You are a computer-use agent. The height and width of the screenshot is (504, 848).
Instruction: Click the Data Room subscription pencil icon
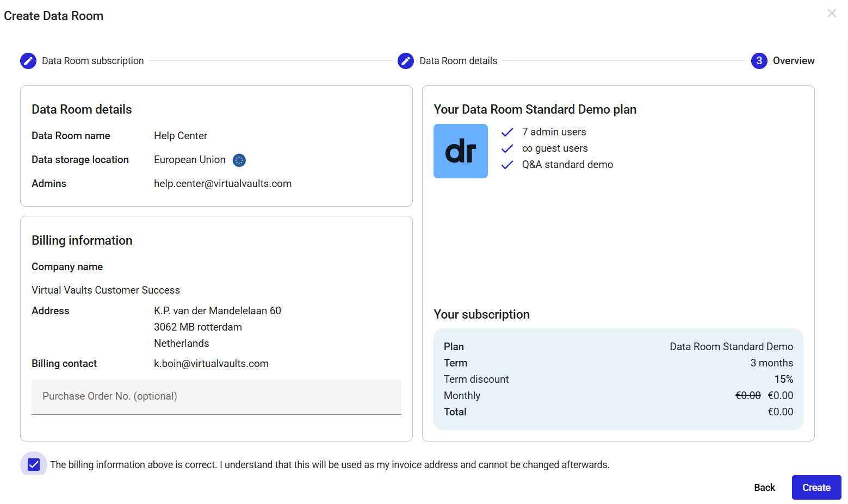tap(28, 61)
